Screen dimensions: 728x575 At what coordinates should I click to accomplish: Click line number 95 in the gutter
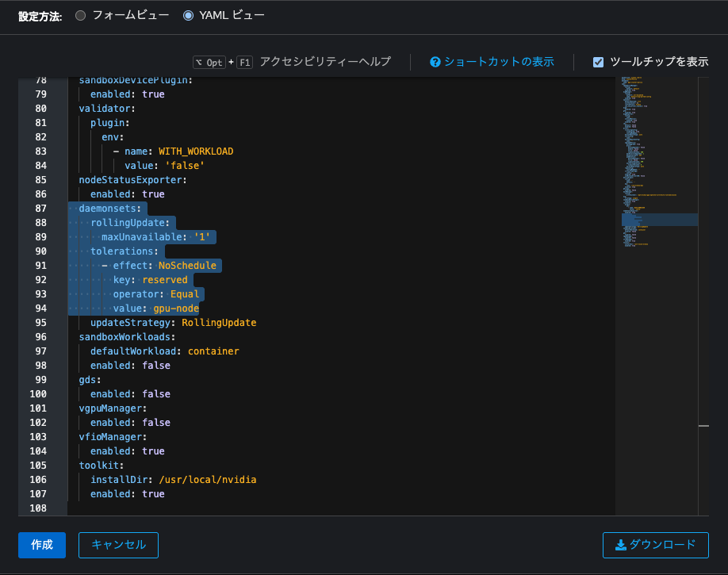41,323
